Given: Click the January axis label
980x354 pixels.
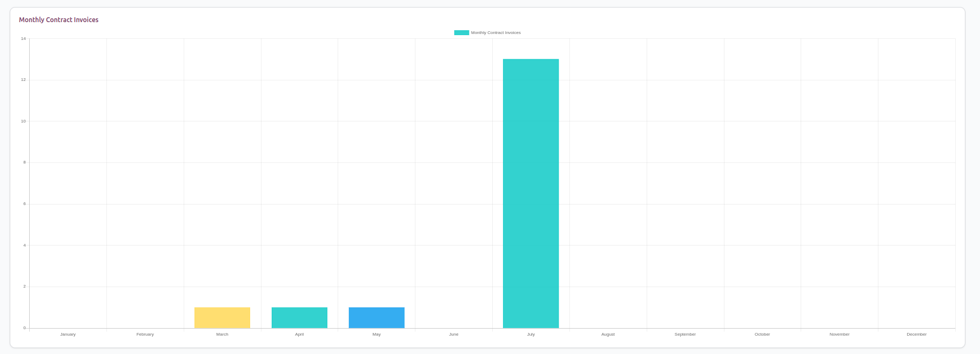Looking at the screenshot, I should (x=68, y=335).
